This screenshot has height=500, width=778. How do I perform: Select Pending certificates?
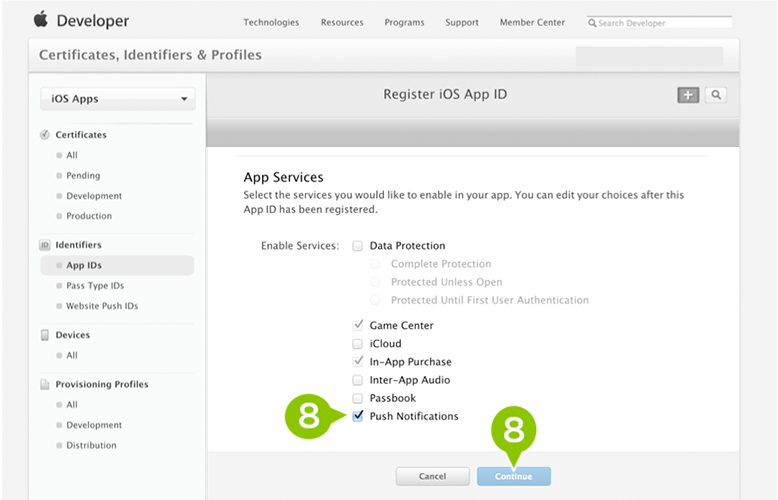coord(83,176)
